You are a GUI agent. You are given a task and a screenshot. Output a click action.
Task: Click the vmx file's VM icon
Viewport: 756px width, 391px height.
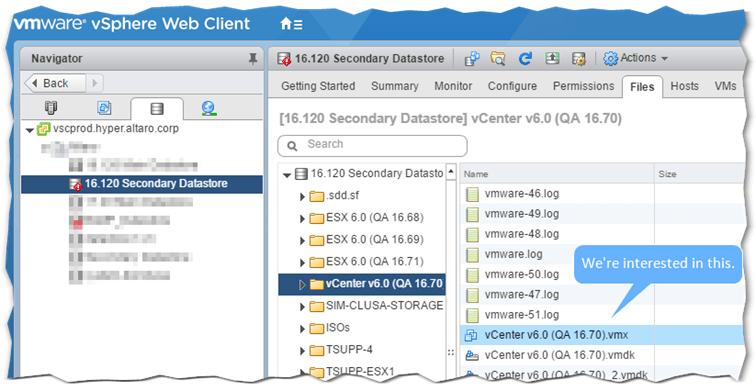click(x=471, y=336)
